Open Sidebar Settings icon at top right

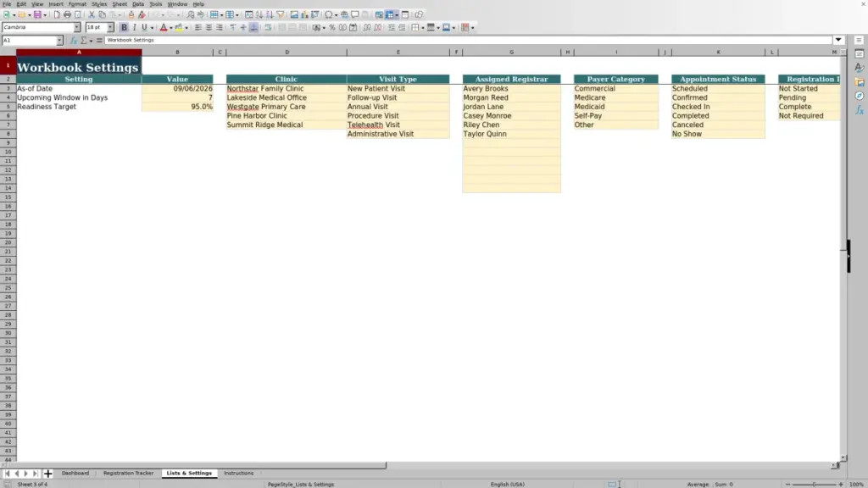click(x=859, y=41)
